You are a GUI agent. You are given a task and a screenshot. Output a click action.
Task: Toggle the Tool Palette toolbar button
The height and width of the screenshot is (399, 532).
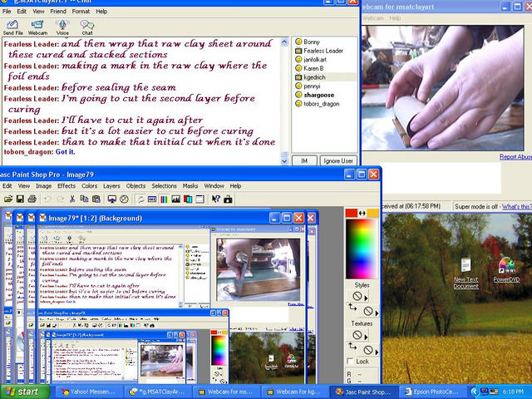tap(140, 199)
